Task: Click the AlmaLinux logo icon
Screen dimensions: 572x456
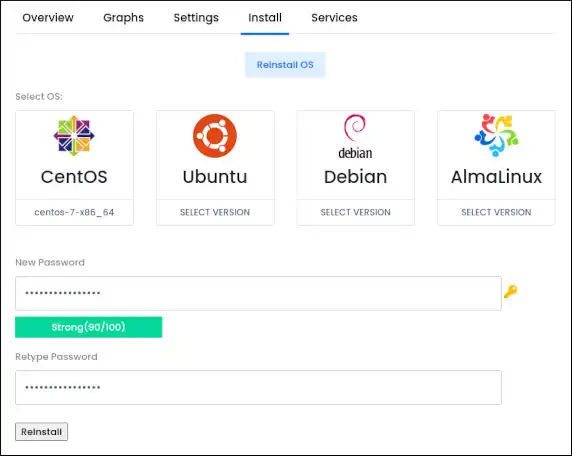Action: (496, 135)
